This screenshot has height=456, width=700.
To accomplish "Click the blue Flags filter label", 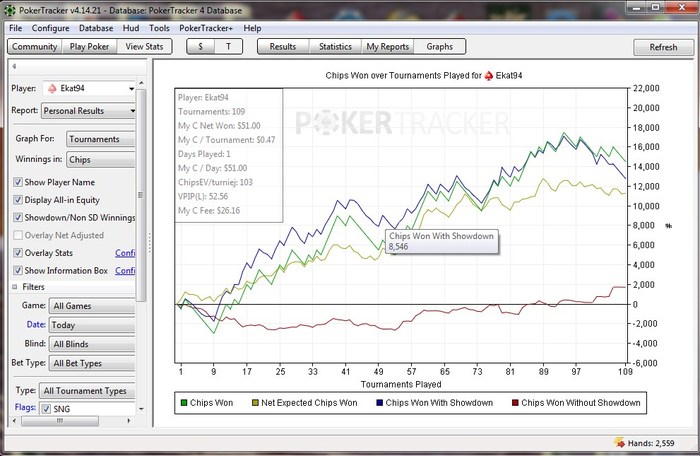I will tap(25, 407).
